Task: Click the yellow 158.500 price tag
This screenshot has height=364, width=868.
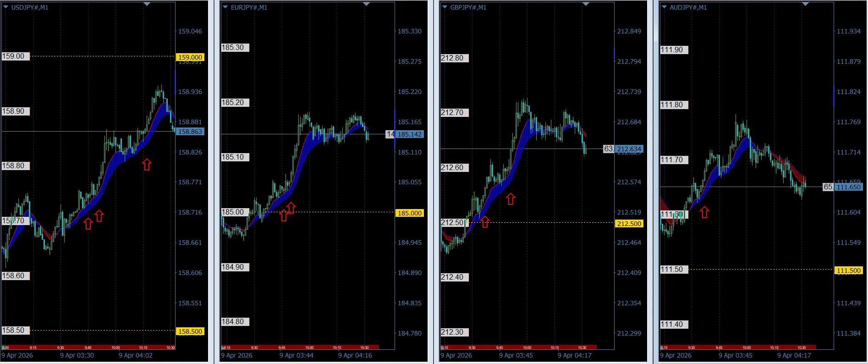Action: point(190,331)
